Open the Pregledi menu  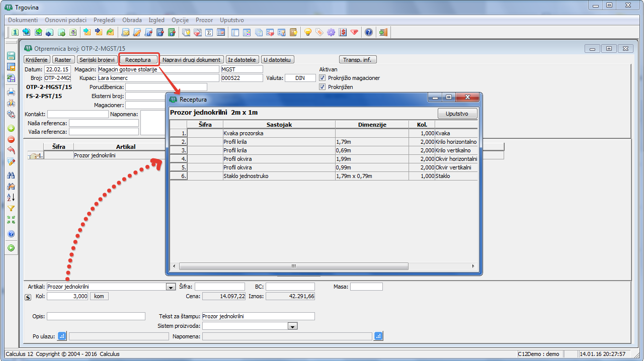[104, 20]
